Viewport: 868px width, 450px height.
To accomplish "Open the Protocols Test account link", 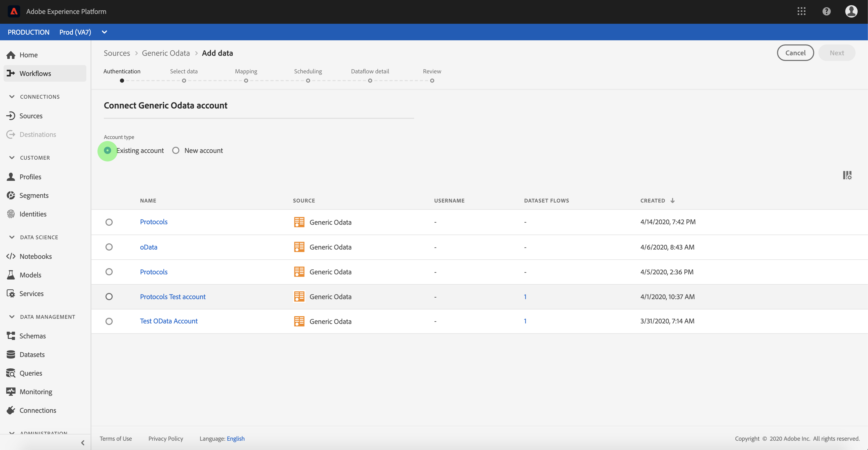I will (172, 297).
